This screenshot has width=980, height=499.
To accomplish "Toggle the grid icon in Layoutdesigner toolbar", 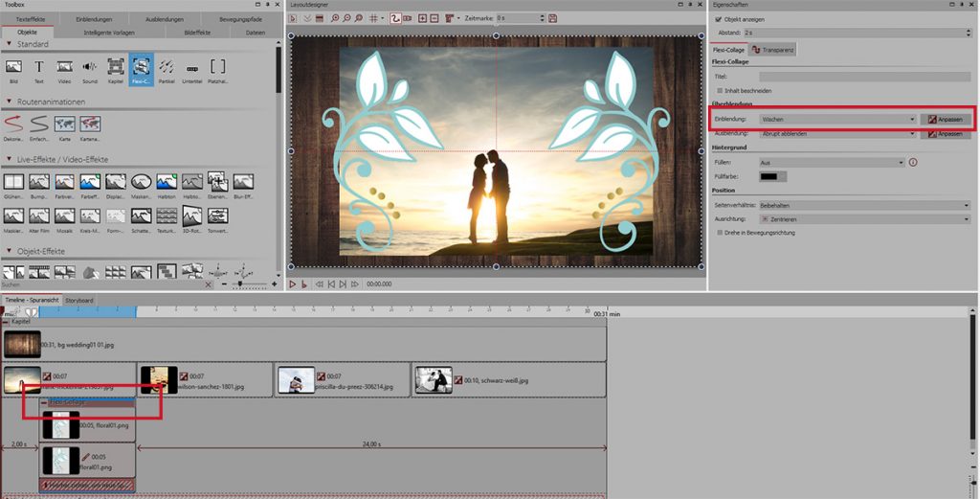I will point(373,18).
